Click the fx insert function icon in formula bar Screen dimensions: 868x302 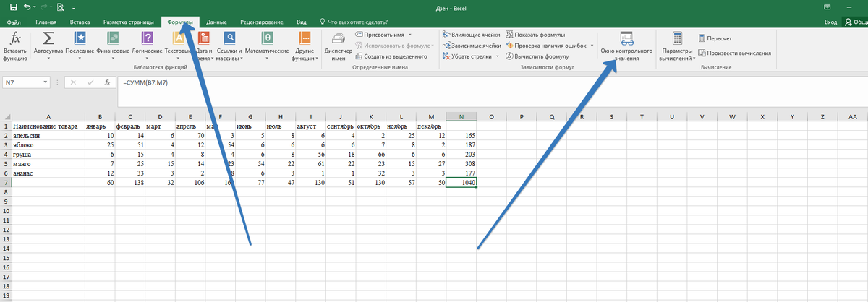pyautogui.click(x=107, y=82)
